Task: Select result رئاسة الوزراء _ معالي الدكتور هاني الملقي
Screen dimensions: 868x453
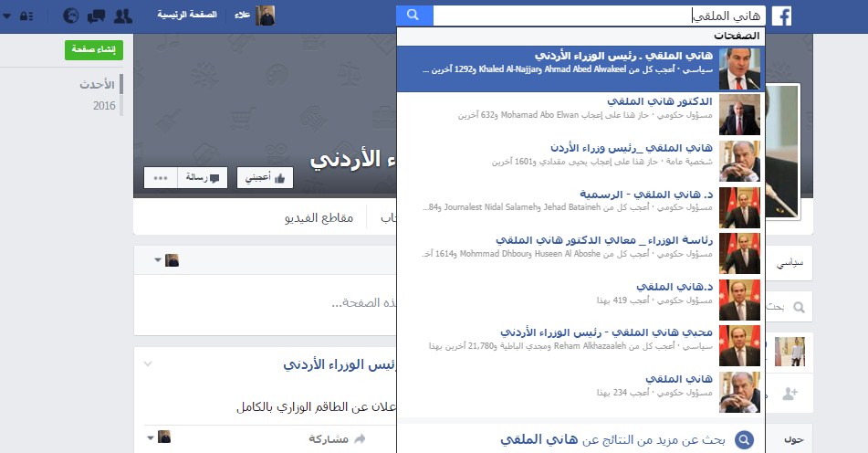Action: tap(580, 254)
